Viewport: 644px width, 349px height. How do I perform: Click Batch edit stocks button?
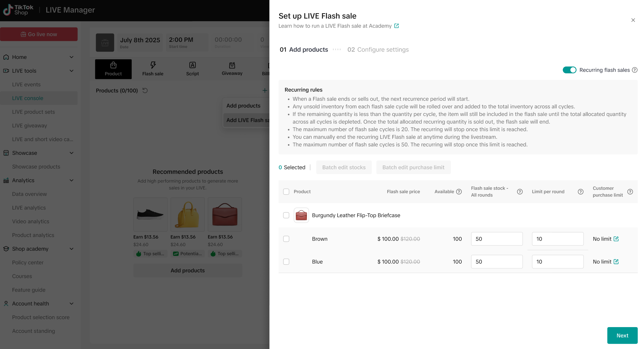(343, 167)
